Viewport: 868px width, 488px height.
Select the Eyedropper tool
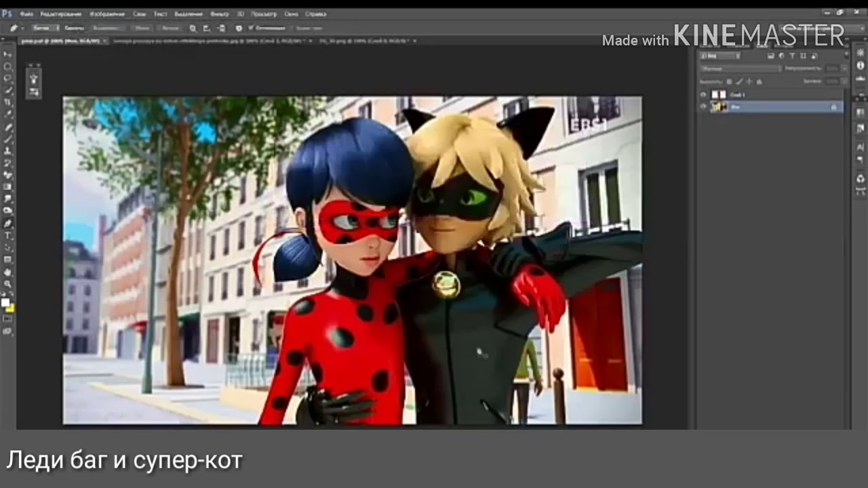7,115
